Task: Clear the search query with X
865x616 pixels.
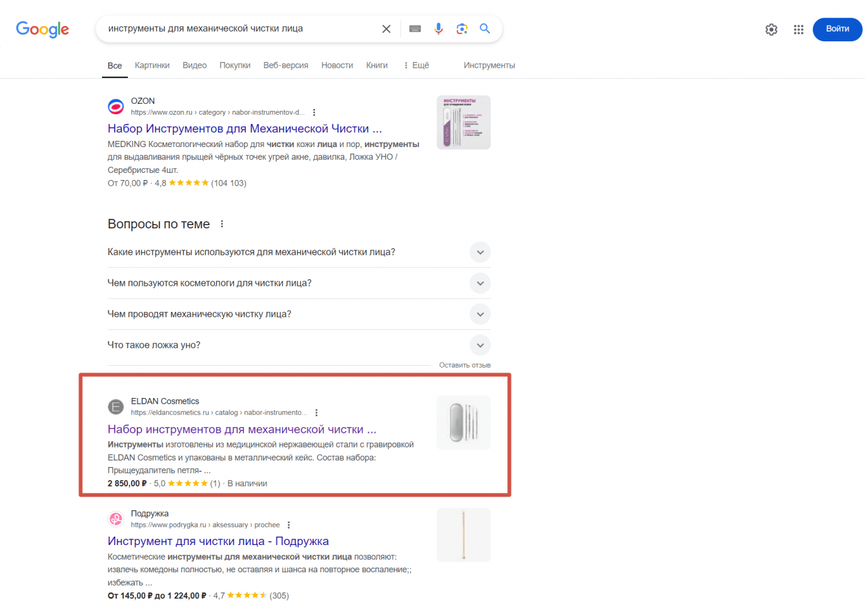Action: coord(386,29)
